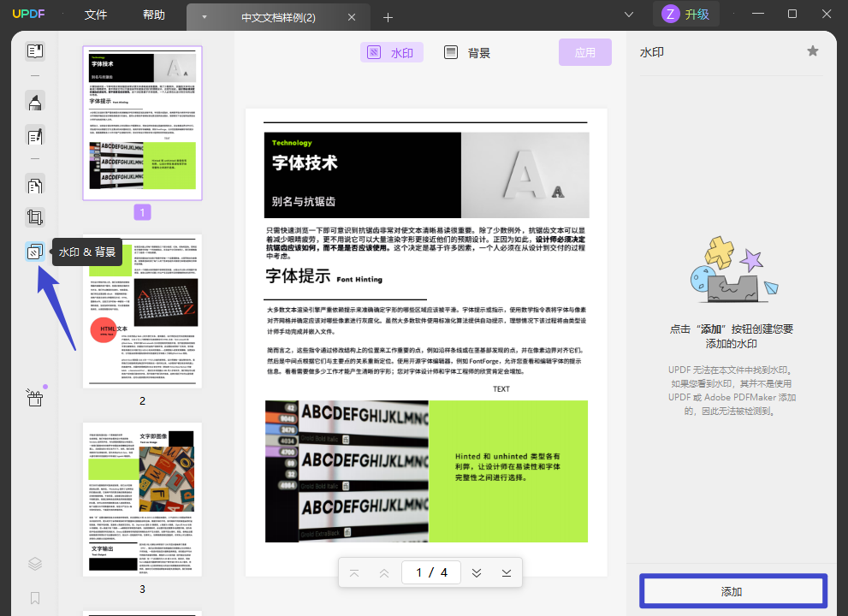Click the Watermark & Background sidebar icon
This screenshot has height=616, width=848.
point(35,252)
